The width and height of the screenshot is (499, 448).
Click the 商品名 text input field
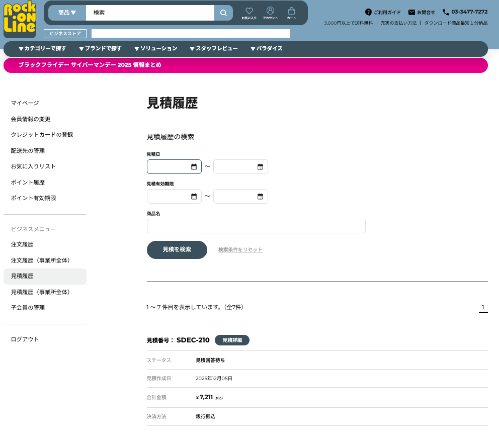[256, 226]
